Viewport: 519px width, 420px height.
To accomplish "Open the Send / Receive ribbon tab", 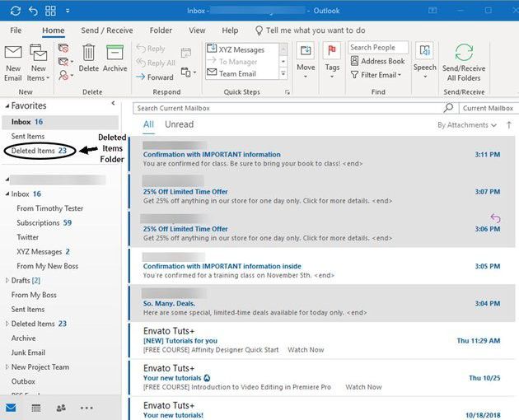I will (107, 30).
